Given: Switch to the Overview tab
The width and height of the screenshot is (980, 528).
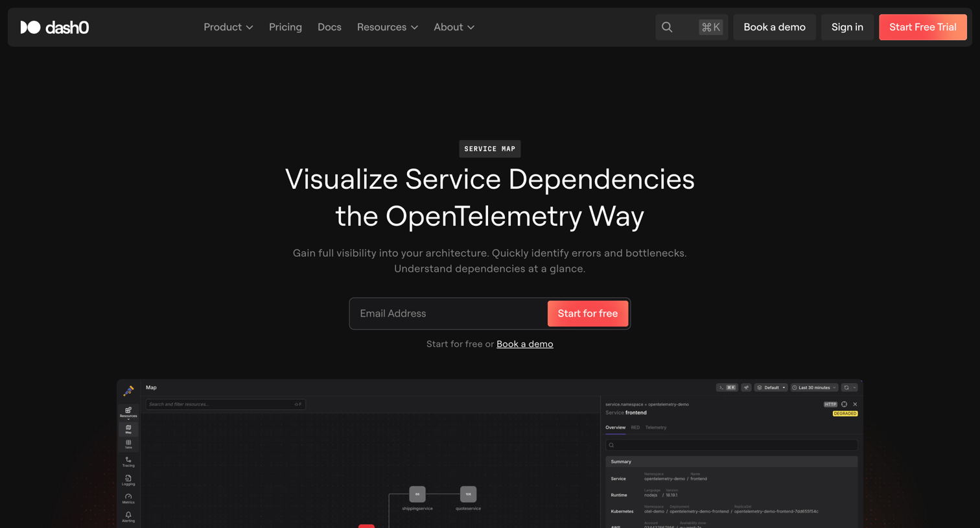Looking at the screenshot, I should (615, 427).
